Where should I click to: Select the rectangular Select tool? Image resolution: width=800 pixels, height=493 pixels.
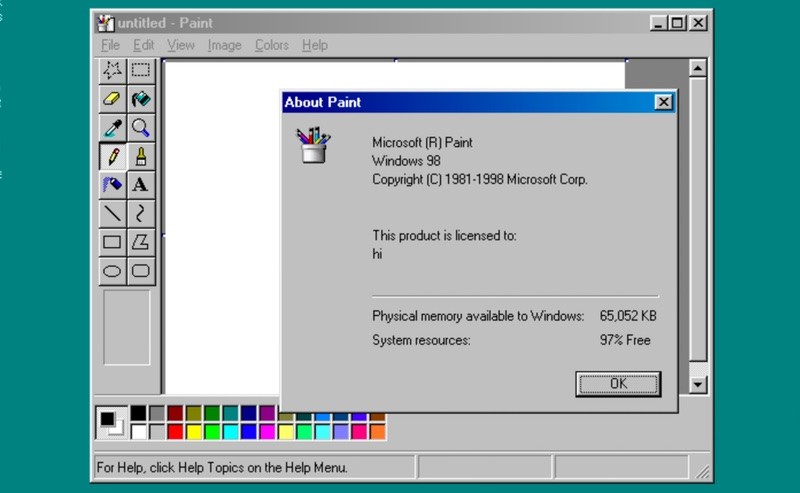click(x=141, y=70)
